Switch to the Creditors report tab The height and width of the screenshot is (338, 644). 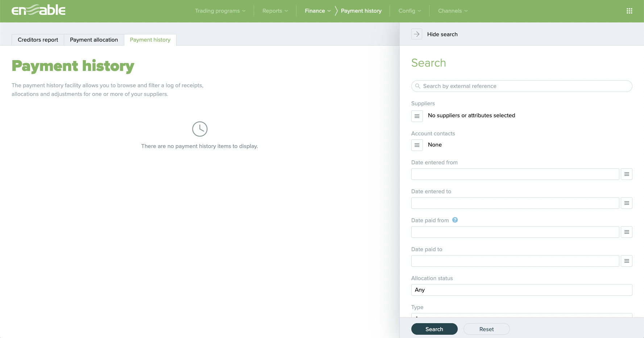(38, 40)
